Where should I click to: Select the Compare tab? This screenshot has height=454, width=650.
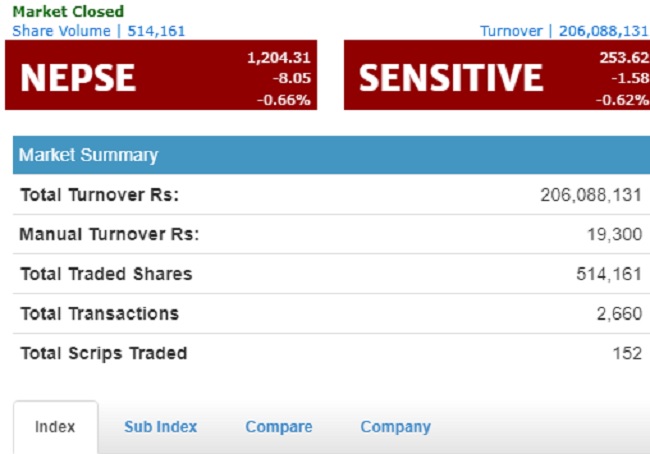pos(279,427)
